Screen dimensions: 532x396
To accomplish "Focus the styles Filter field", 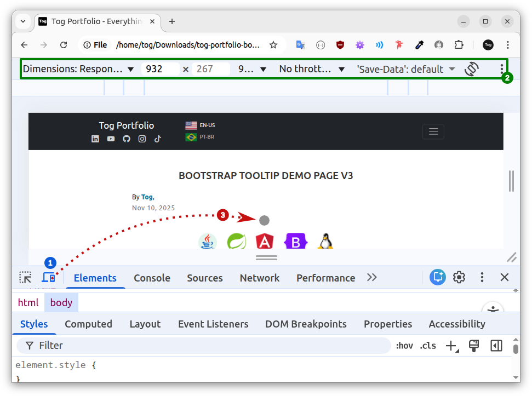I will pyautogui.click(x=204, y=346).
